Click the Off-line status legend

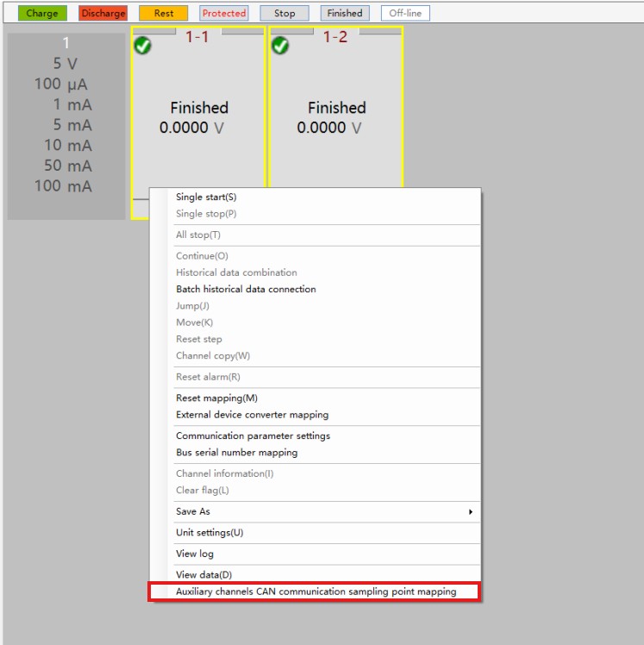405,13
